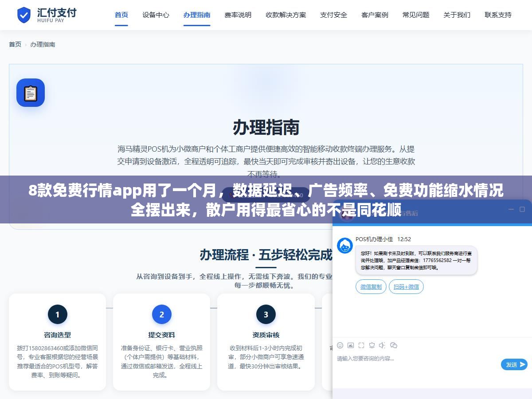Click the 收到材料后1-3小时 description in step 3

click(266, 357)
